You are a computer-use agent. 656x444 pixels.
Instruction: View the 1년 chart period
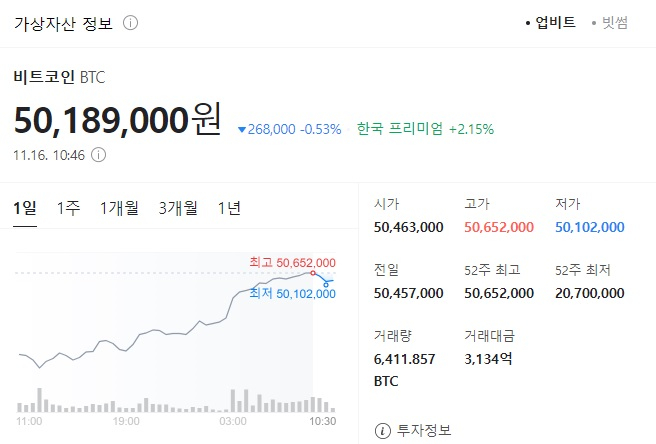pyautogui.click(x=229, y=208)
